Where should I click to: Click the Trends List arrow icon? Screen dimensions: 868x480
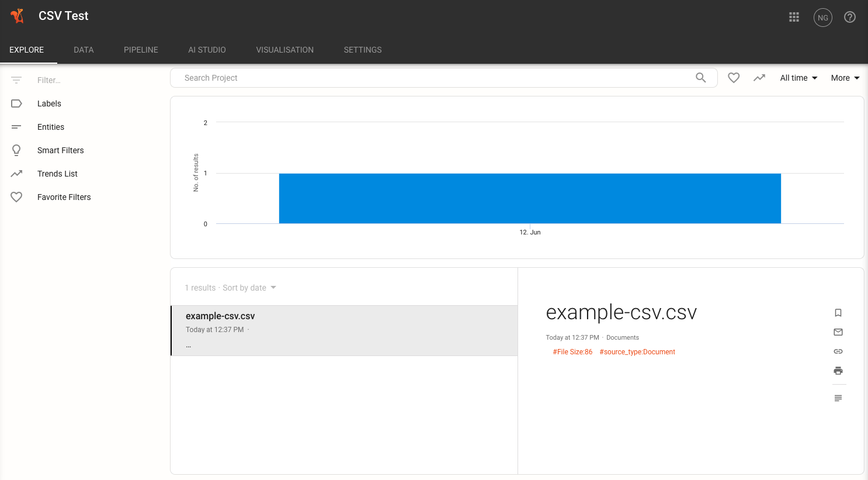click(16, 174)
